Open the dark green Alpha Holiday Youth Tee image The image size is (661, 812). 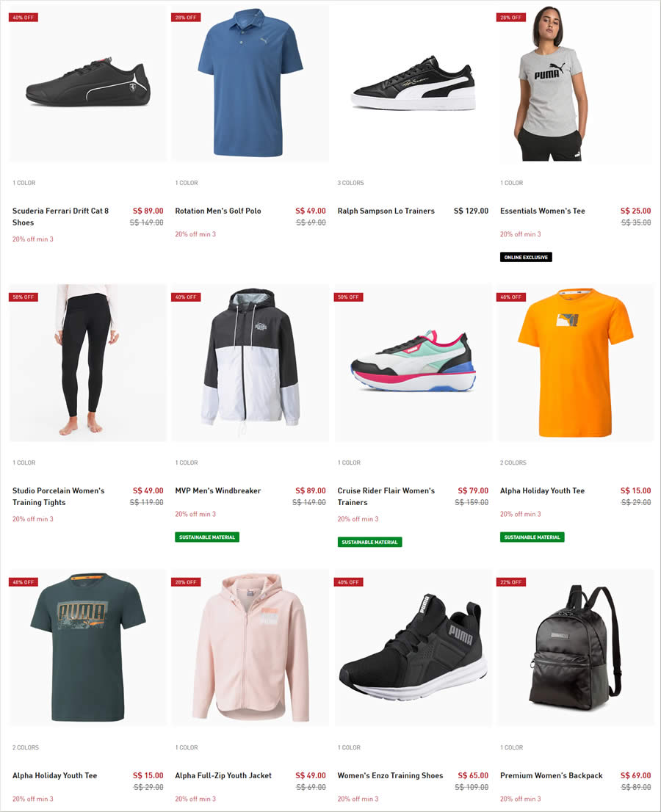(87, 648)
